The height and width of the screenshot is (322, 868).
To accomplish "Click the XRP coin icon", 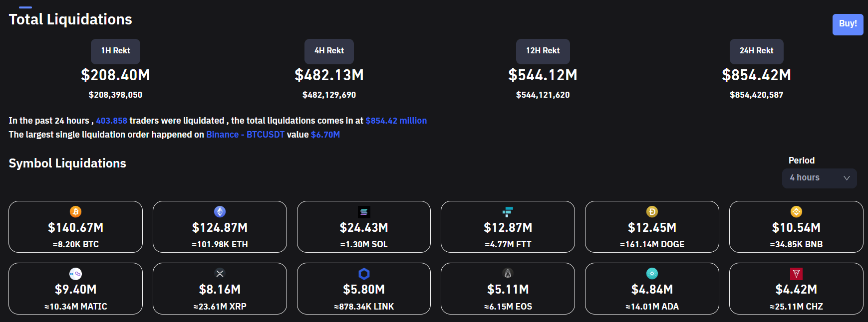I will point(220,273).
